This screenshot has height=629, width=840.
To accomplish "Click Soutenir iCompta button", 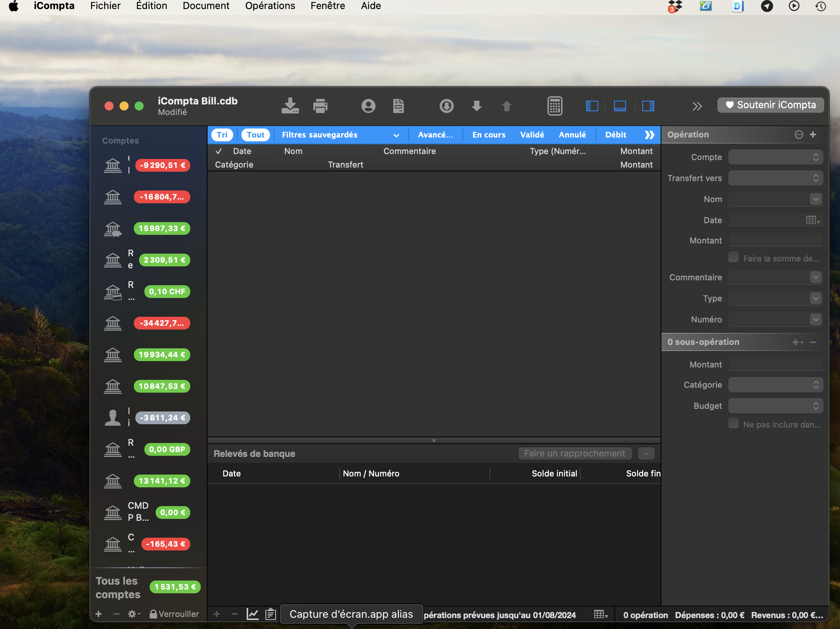I will click(x=770, y=105).
